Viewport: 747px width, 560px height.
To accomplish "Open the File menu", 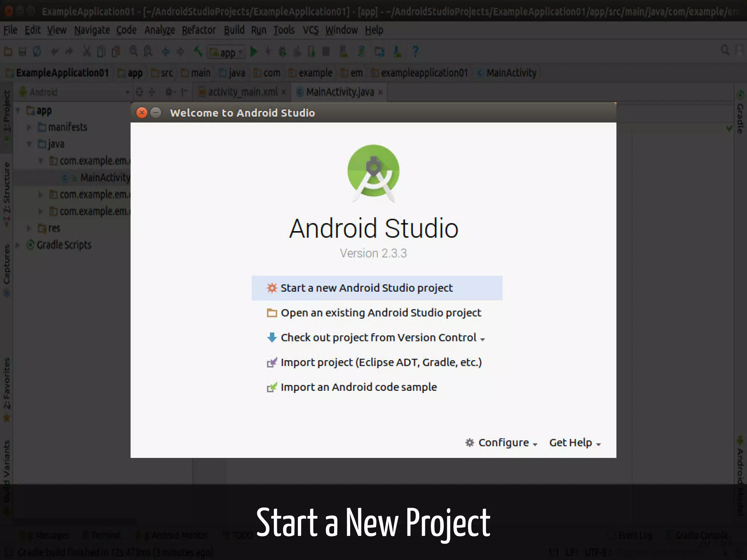I will (x=10, y=30).
